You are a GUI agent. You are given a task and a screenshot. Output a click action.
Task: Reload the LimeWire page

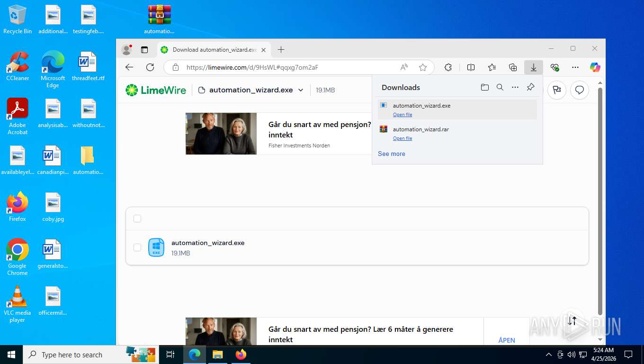point(150,67)
